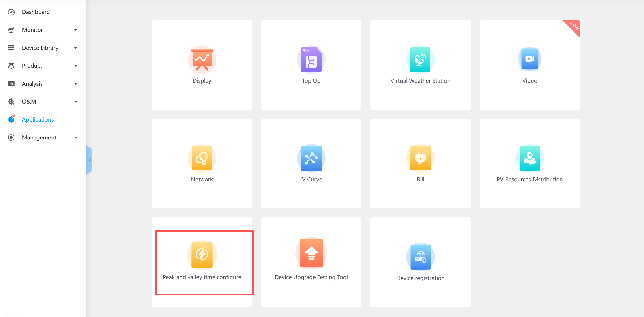Open the Top Up SIM icon
Screen dimensions: 644x317
311,60
